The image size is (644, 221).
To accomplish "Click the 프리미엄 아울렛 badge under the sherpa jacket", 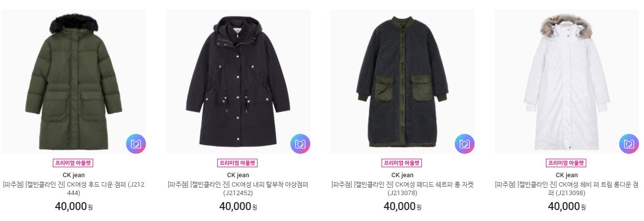I will (x=402, y=163).
